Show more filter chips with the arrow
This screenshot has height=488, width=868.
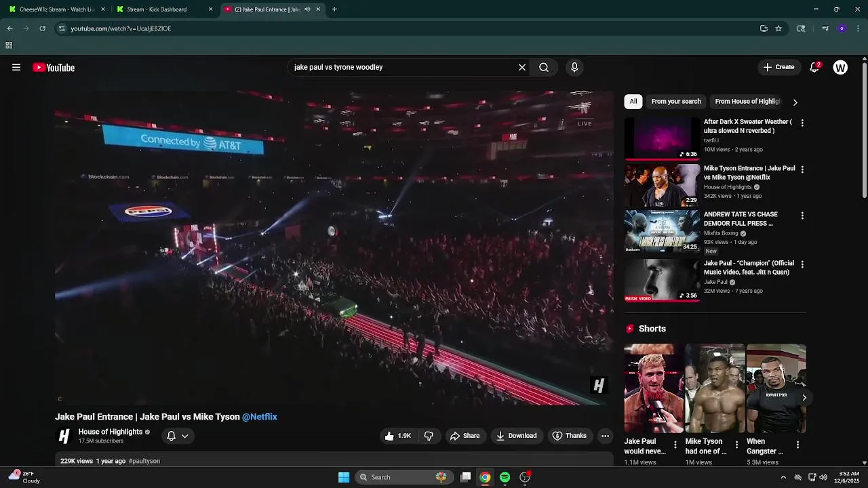[x=795, y=102]
